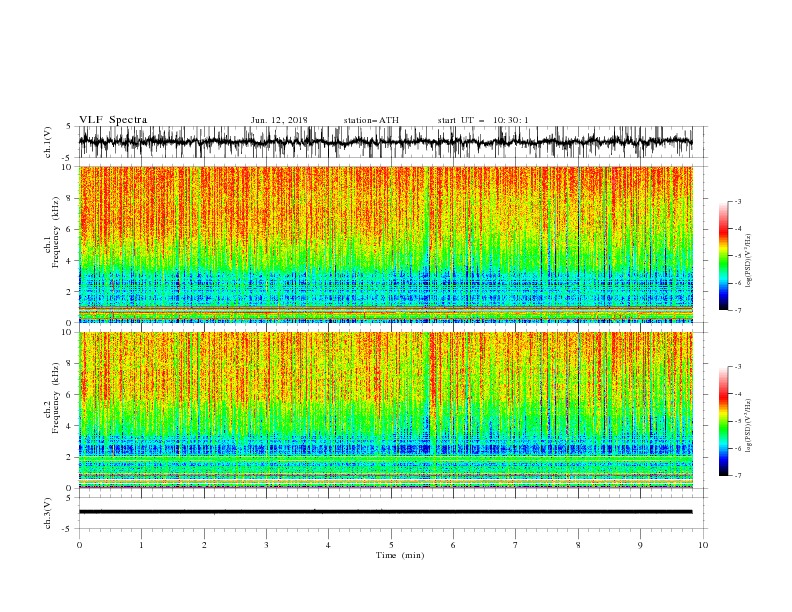Click tick label "4" on the Time axis
The width and height of the screenshot is (792, 612).
click(x=328, y=545)
